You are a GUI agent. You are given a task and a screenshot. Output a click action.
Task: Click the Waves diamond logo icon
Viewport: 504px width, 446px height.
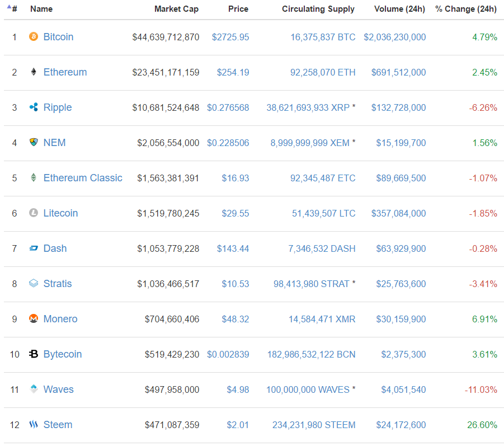coord(34,389)
